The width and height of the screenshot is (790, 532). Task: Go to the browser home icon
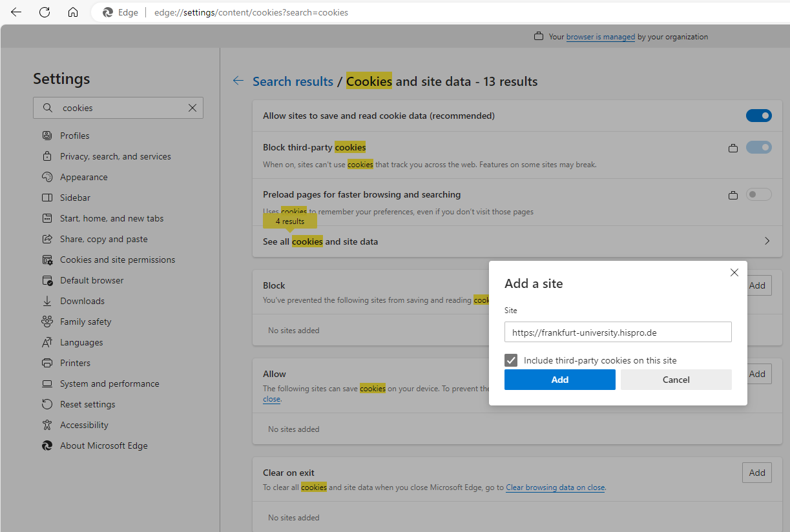73,12
